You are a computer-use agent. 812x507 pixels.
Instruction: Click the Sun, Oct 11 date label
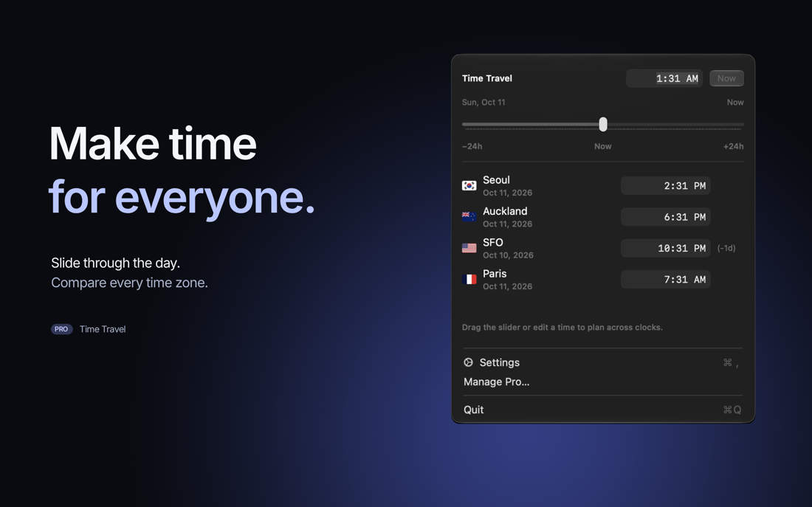pyautogui.click(x=484, y=102)
